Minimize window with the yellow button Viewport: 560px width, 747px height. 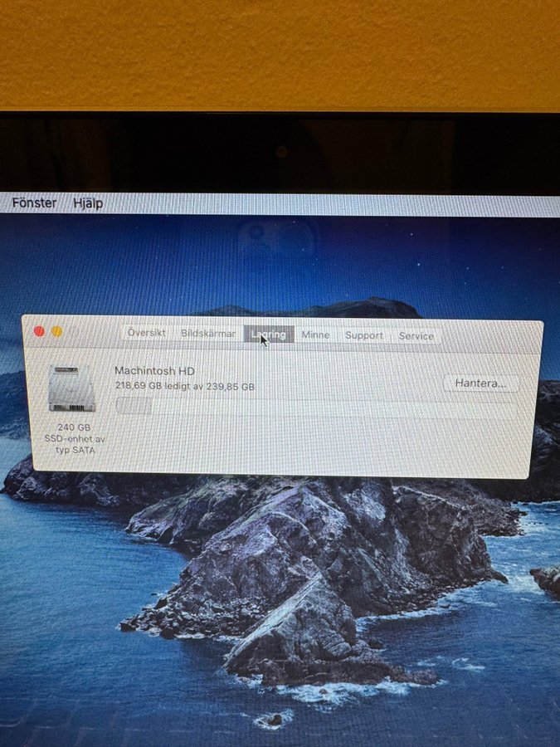tap(56, 331)
